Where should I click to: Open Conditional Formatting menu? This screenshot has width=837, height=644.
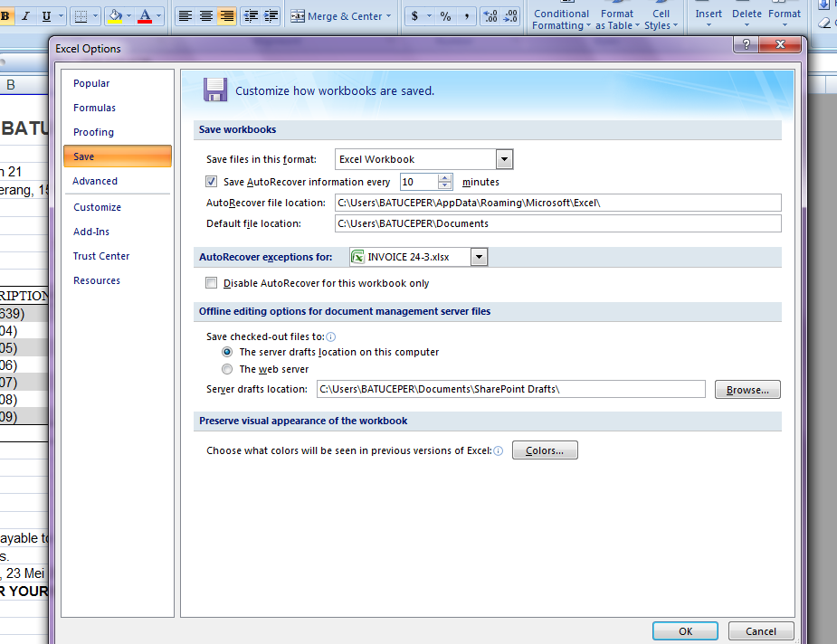(x=561, y=19)
